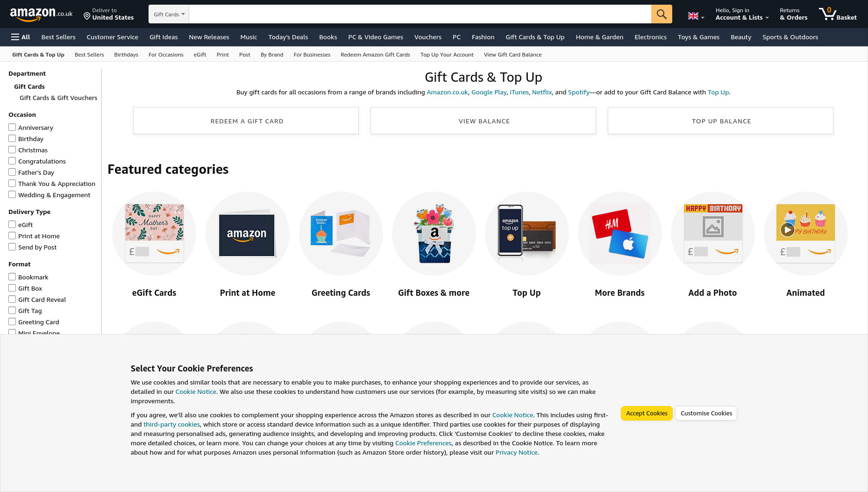Viewport: 868px width, 492px height.
Task: Open Today's Deals in the nav bar
Action: (288, 37)
